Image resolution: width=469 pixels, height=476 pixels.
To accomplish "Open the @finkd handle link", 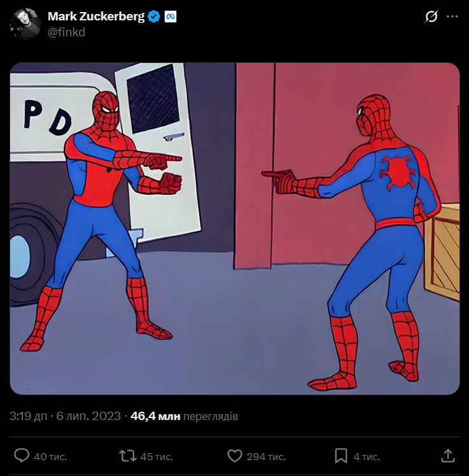I will click(x=66, y=31).
